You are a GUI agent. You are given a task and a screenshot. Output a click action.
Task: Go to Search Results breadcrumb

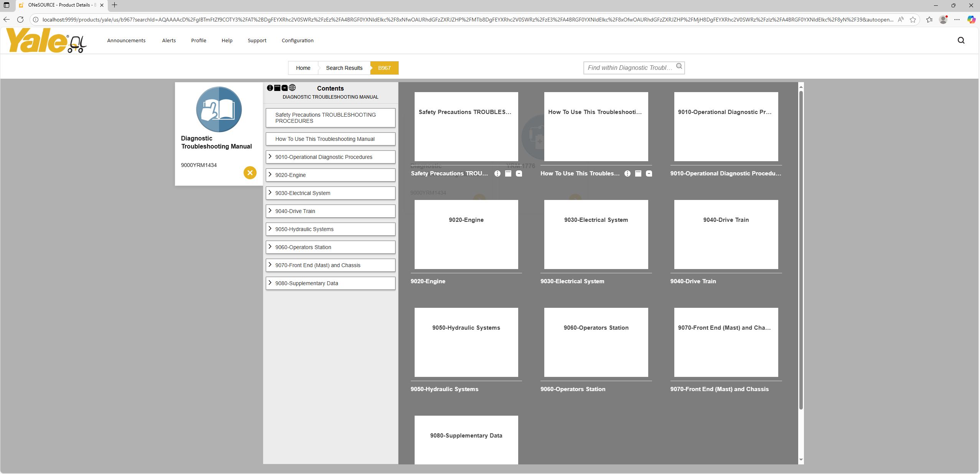pyautogui.click(x=344, y=68)
